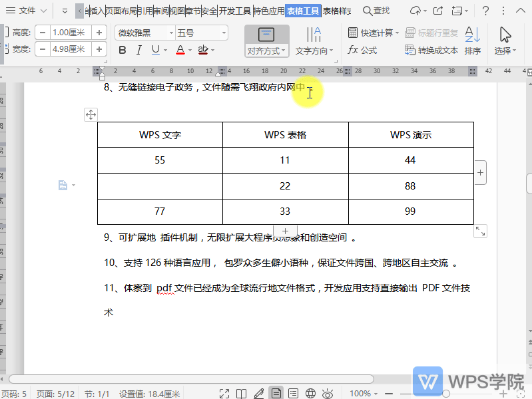Click the pen writing mode icon
The image size is (532, 399).
tap(259, 394)
